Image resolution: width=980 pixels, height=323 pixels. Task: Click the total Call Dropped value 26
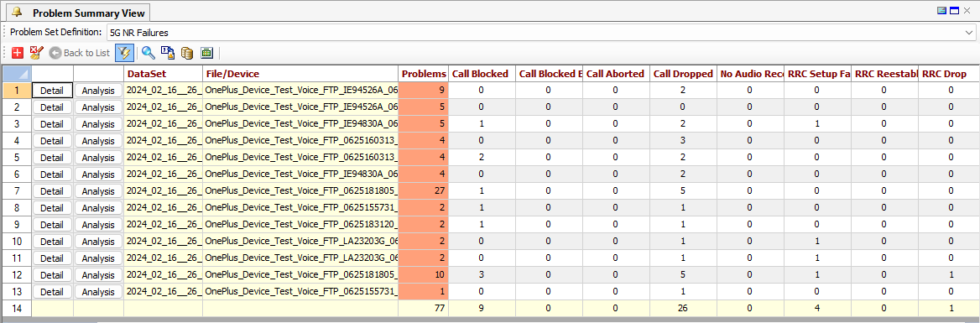coord(683,309)
